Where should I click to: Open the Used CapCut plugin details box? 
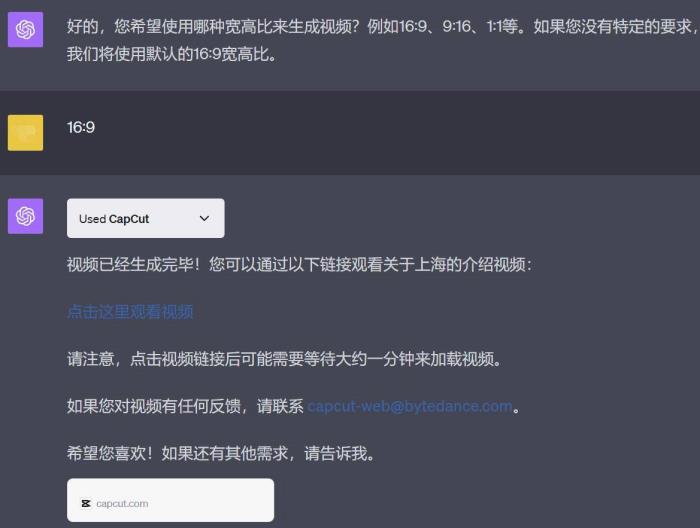(146, 218)
